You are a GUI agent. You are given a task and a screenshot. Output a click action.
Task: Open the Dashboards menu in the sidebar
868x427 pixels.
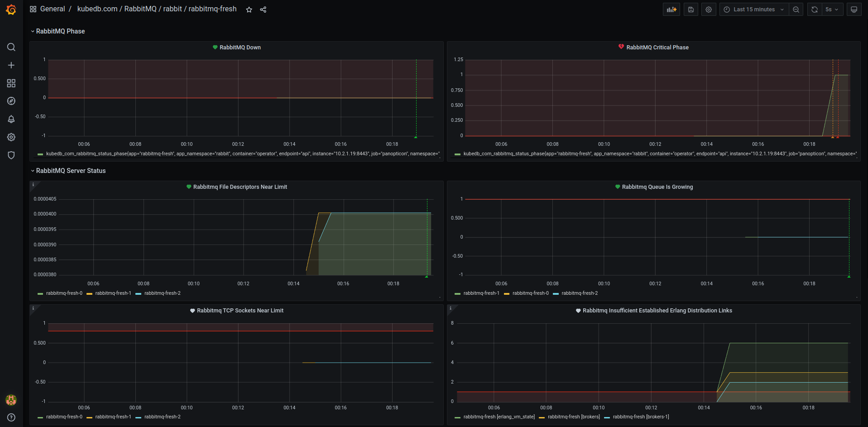[x=11, y=83]
